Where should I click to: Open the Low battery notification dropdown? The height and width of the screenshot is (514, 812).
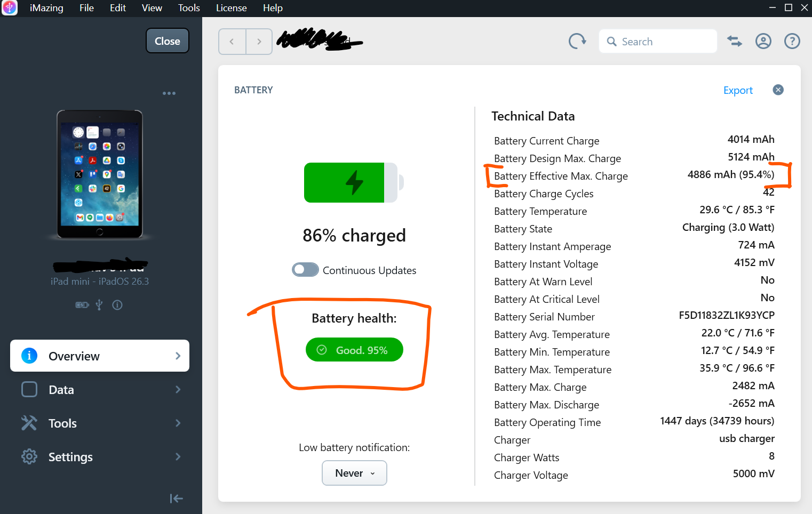pos(354,473)
